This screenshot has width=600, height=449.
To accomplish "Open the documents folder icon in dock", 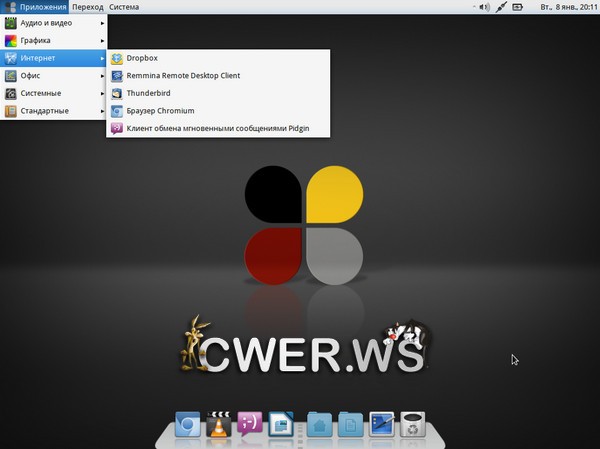I will pyautogui.click(x=351, y=426).
